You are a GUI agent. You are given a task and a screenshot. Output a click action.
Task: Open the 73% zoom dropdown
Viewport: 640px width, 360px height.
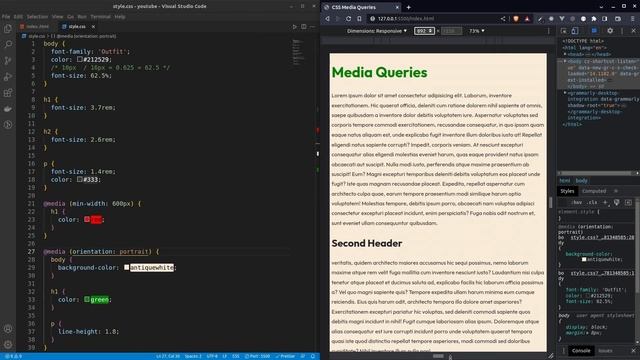pyautogui.click(x=476, y=31)
